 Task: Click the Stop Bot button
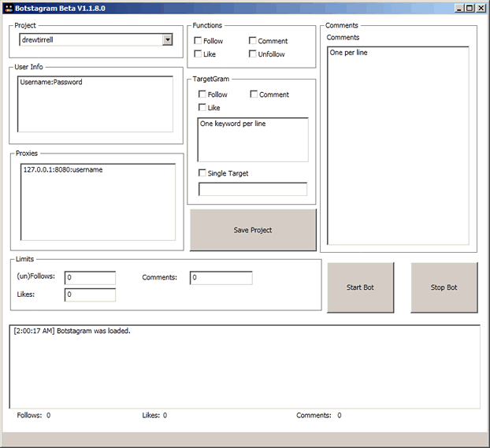point(444,287)
